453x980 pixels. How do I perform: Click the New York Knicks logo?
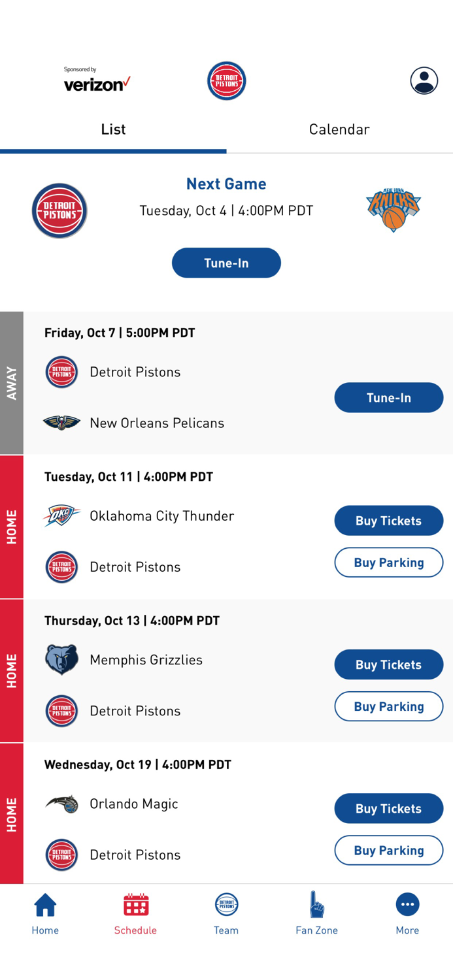(x=394, y=210)
